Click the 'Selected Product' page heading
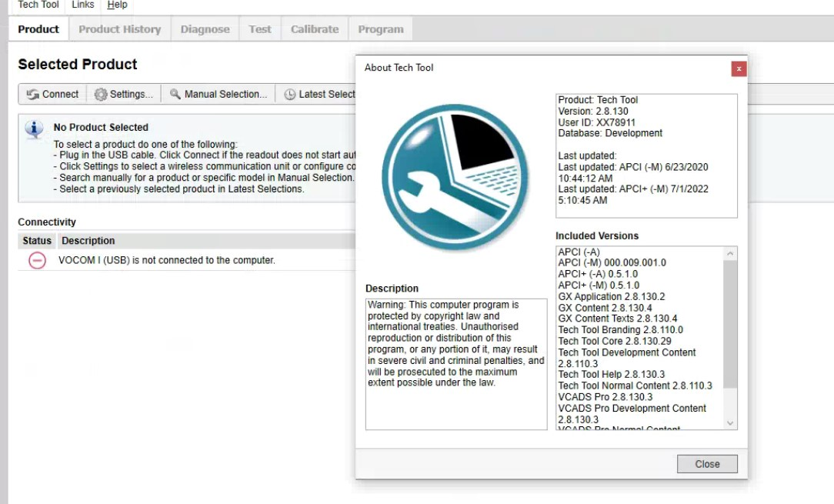Image resolution: width=834 pixels, height=504 pixels. tap(78, 65)
